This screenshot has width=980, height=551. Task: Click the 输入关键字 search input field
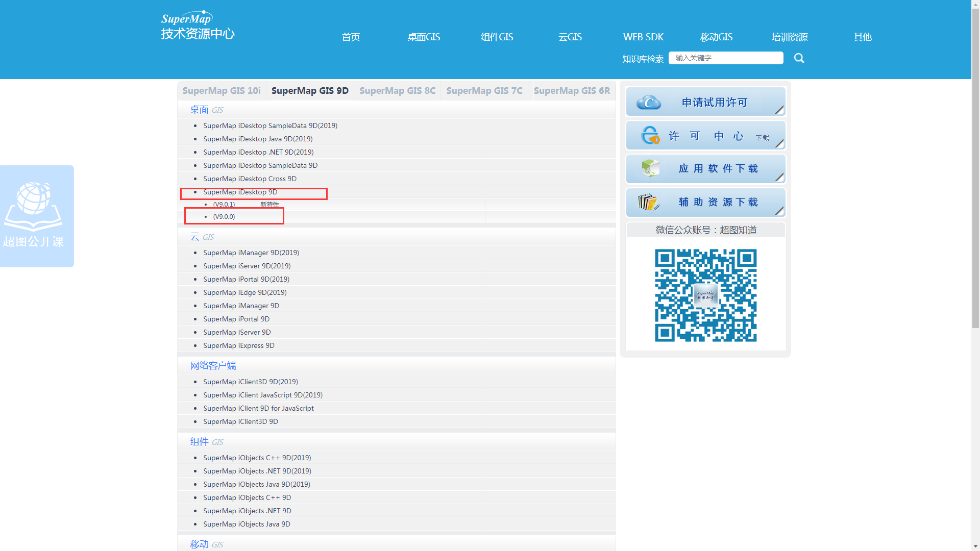click(725, 58)
